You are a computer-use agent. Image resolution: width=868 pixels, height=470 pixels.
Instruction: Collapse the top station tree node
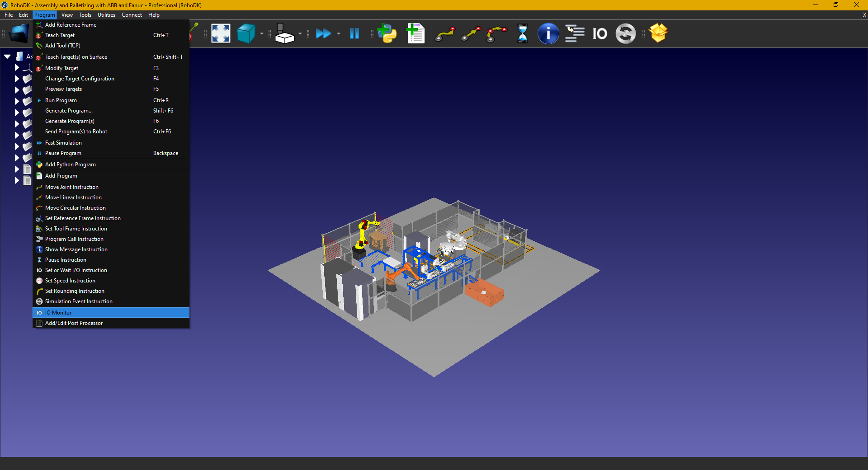click(x=7, y=56)
